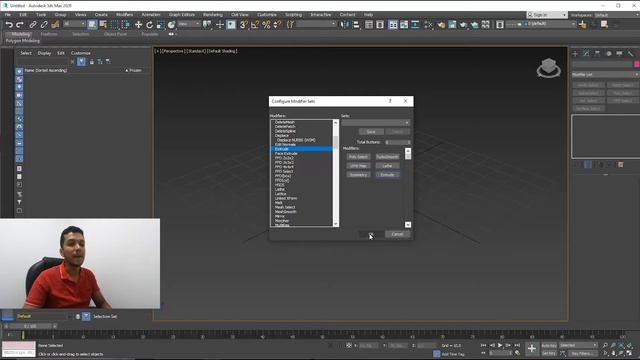The width and height of the screenshot is (640, 360).
Task: Click the Mirror tool icon
Action: (345, 24)
